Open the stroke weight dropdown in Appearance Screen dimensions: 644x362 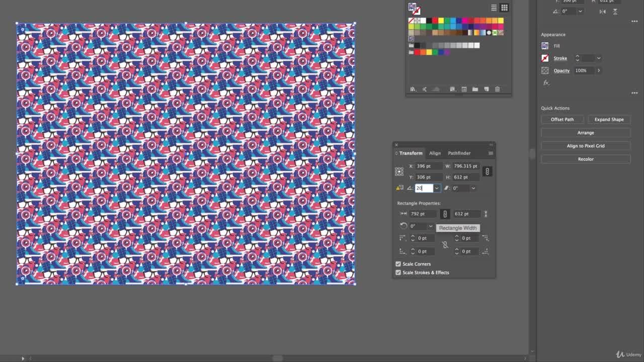(x=598, y=58)
